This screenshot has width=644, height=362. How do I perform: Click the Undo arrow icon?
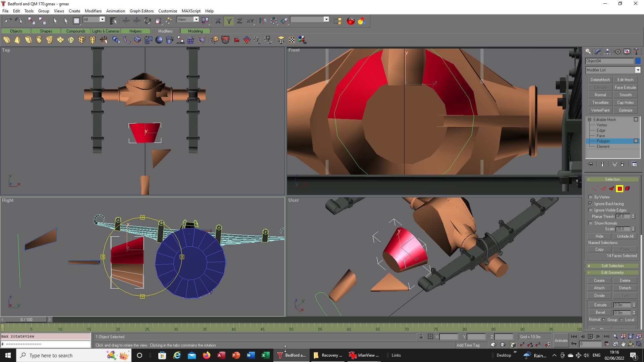point(8,21)
